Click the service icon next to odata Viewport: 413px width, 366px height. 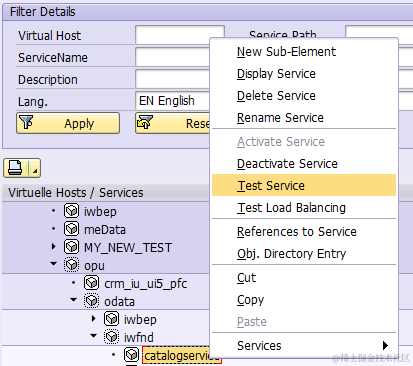[91, 301]
